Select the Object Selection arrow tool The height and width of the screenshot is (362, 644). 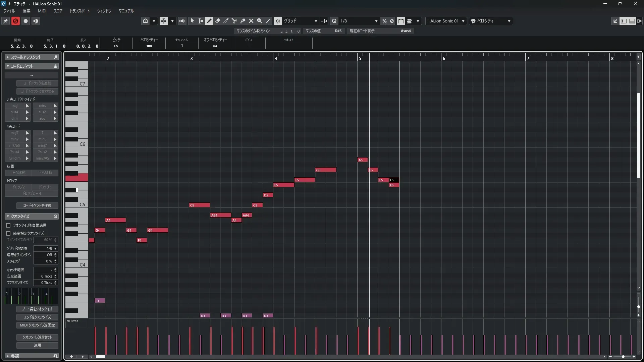click(192, 21)
